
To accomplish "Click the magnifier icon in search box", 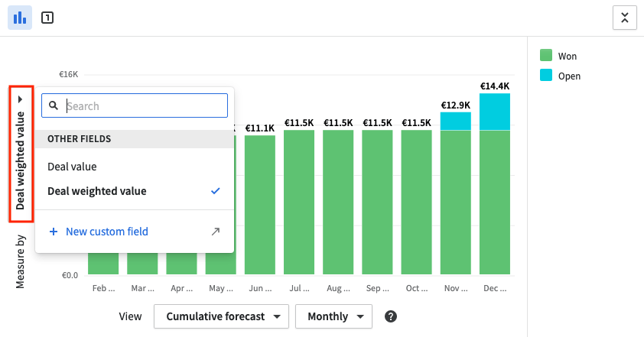I will (54, 106).
